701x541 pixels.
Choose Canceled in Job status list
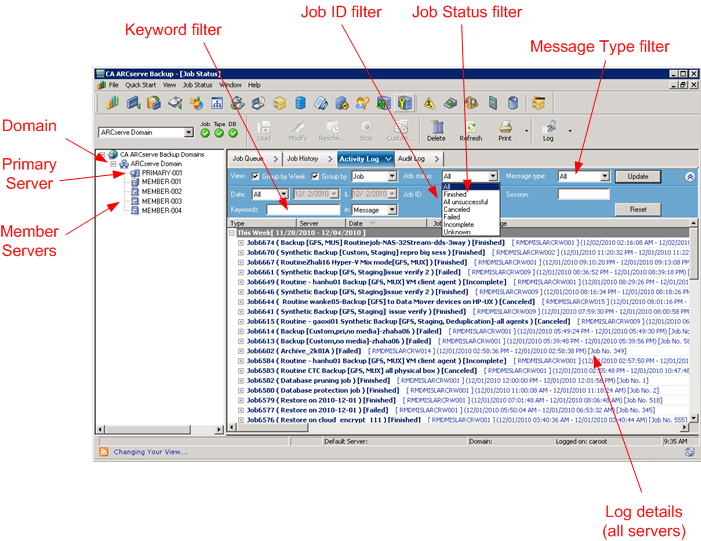tap(470, 209)
